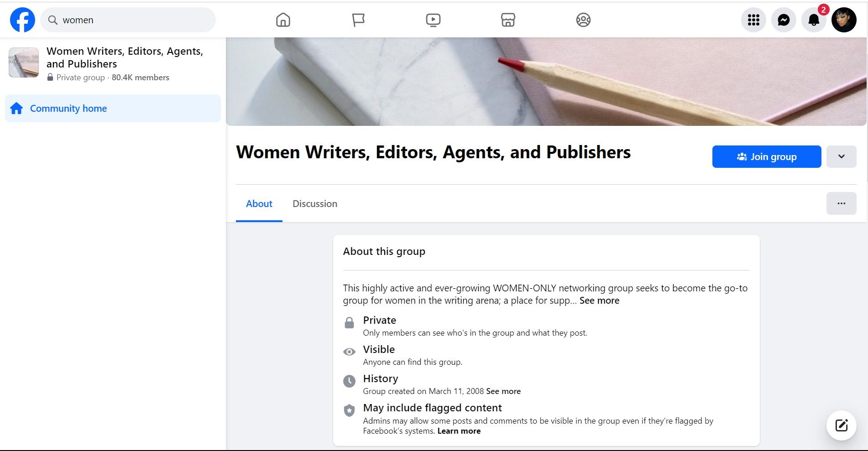Click the floating compose post button
868x451 pixels.
tap(841, 425)
